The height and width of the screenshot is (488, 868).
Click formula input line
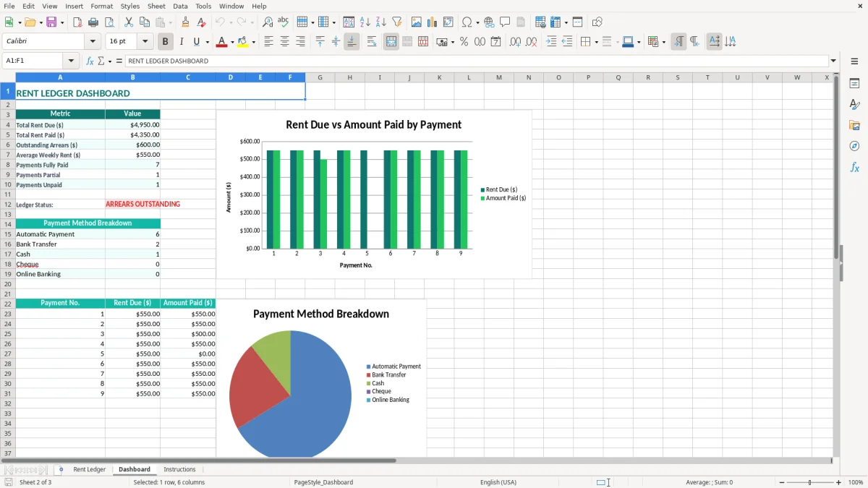click(x=476, y=61)
